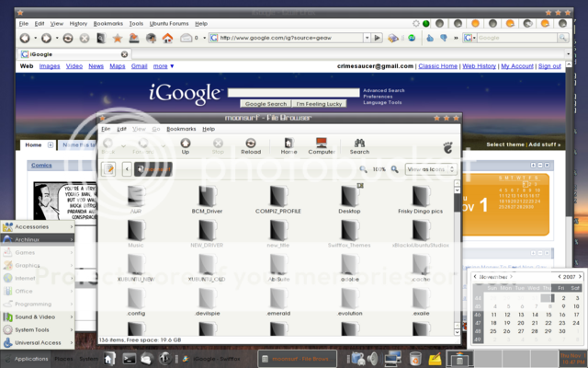
Task: Click Reload in the File Browser toolbar
Action: coord(251,146)
